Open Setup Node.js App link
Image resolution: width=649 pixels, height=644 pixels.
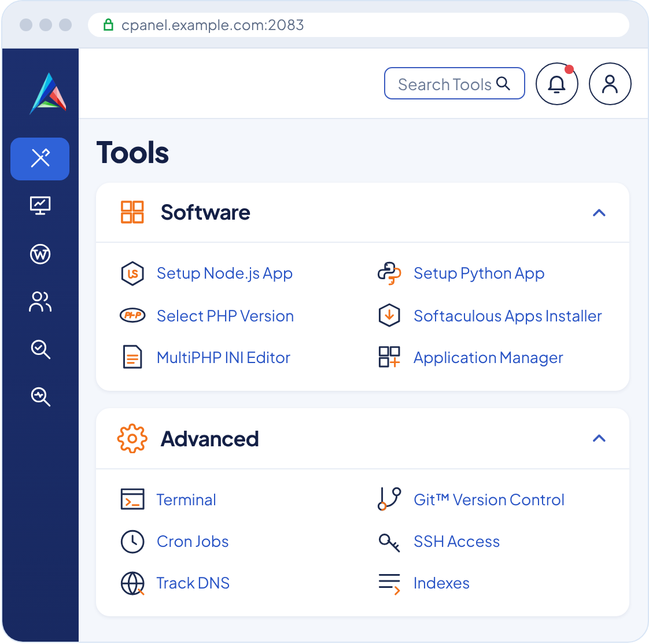[225, 274]
